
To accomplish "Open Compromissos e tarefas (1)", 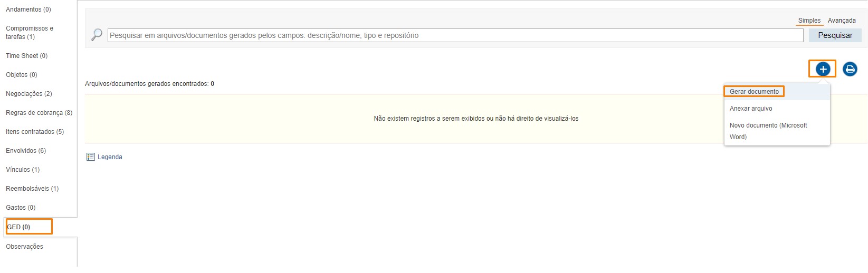I will [x=30, y=33].
